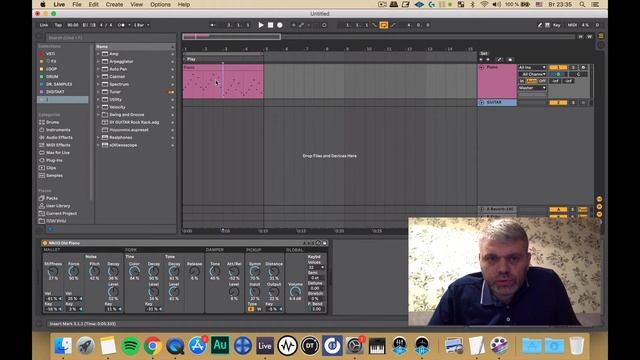Screen dimensions: 640x360
Task: Sort browser by Name column header
Action: [x=135, y=47]
